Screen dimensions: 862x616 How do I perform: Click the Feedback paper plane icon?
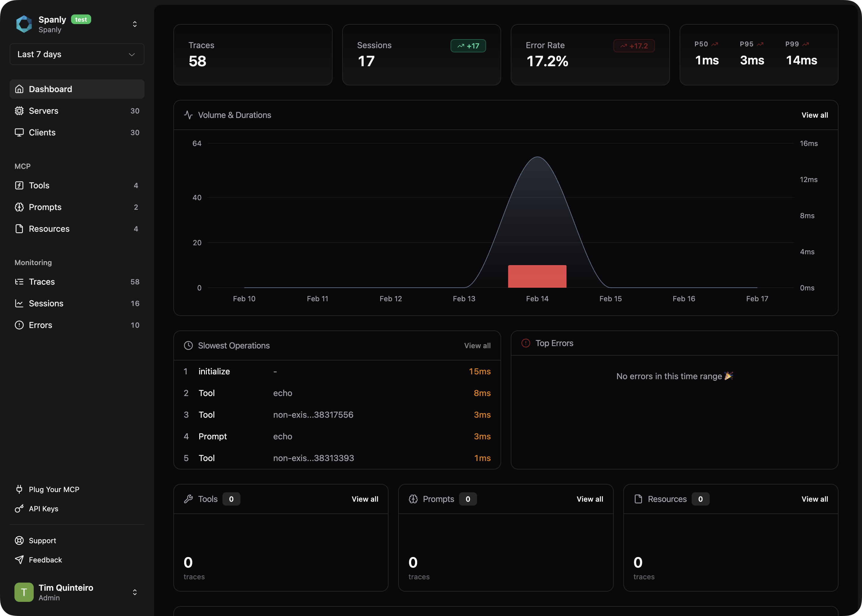pyautogui.click(x=19, y=560)
